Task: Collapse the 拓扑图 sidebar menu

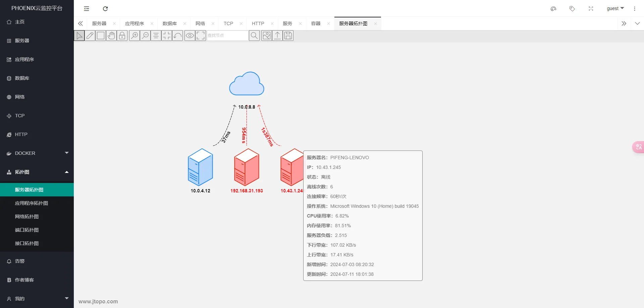Action: pos(37,172)
